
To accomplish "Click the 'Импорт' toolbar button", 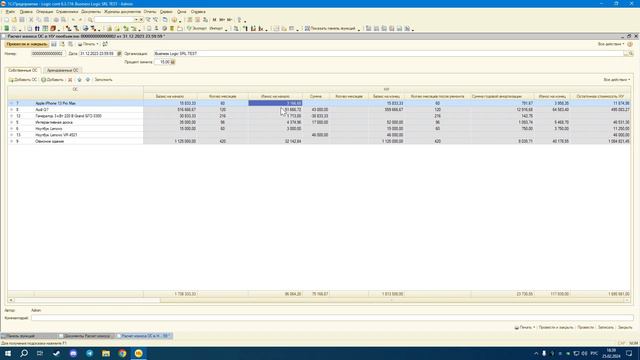I will (x=216, y=29).
